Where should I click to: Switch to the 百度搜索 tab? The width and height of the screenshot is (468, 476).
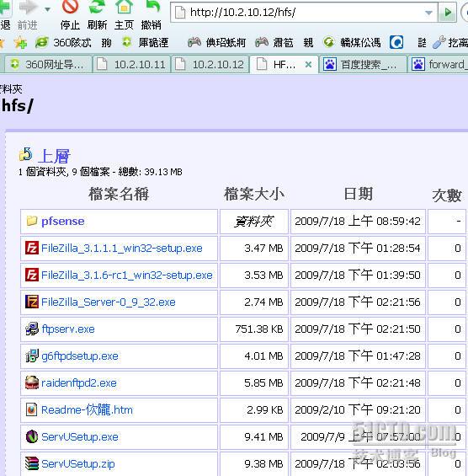(362, 64)
